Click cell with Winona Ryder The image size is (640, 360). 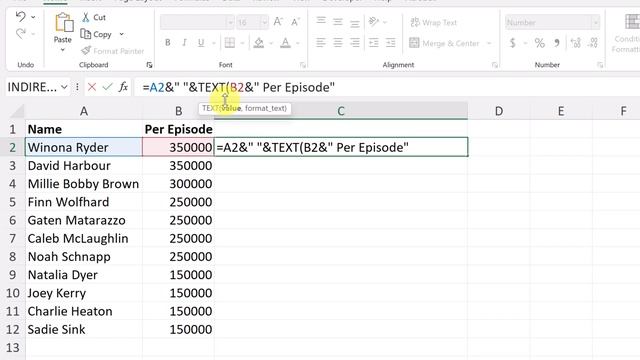point(84,147)
